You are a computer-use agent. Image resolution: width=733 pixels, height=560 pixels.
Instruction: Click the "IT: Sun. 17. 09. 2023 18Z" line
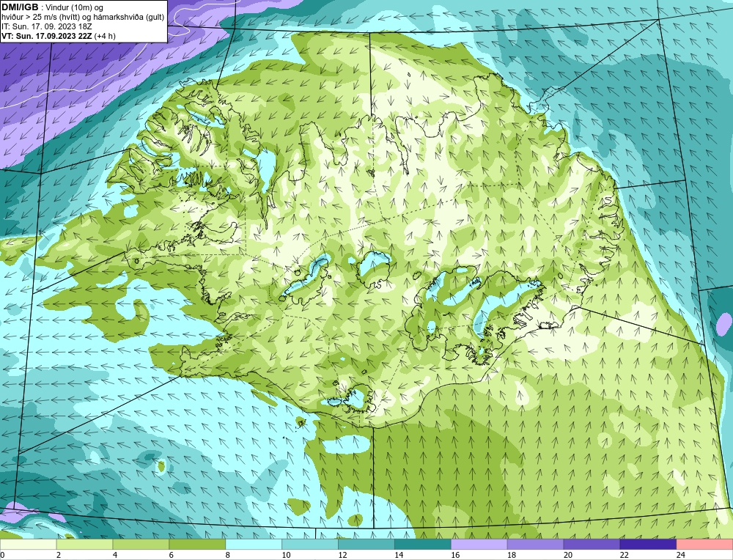point(46,26)
